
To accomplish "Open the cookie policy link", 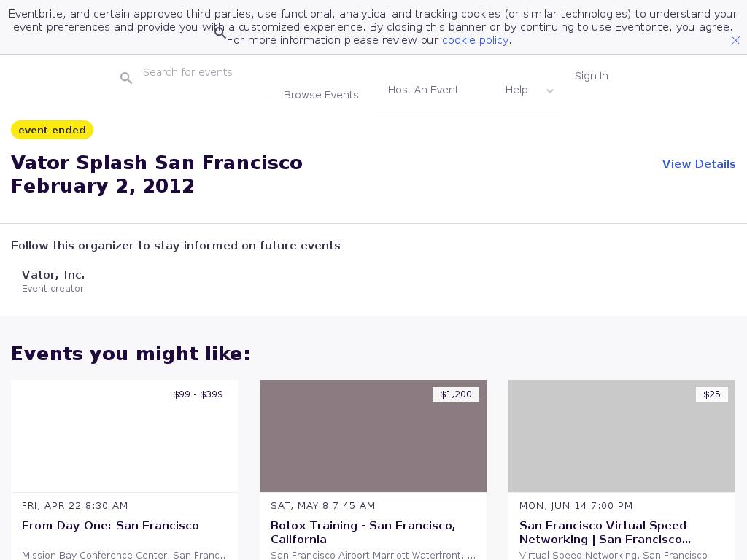I will pos(475,40).
